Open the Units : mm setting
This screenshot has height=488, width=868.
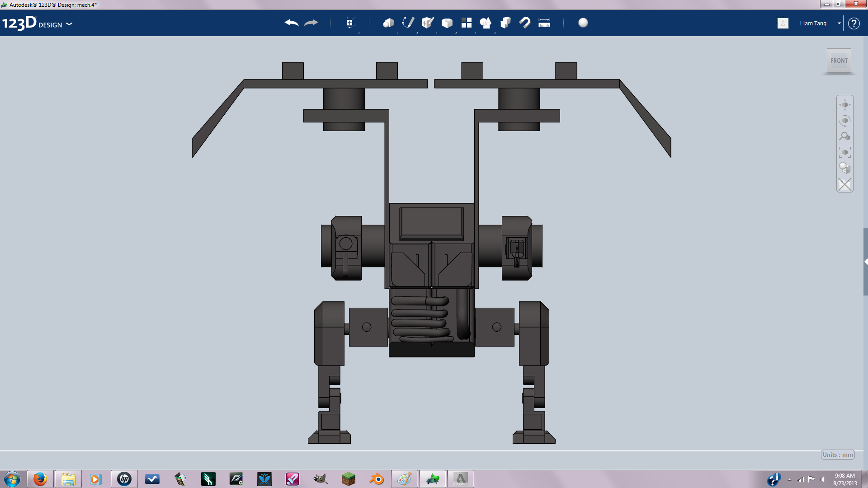(x=838, y=455)
